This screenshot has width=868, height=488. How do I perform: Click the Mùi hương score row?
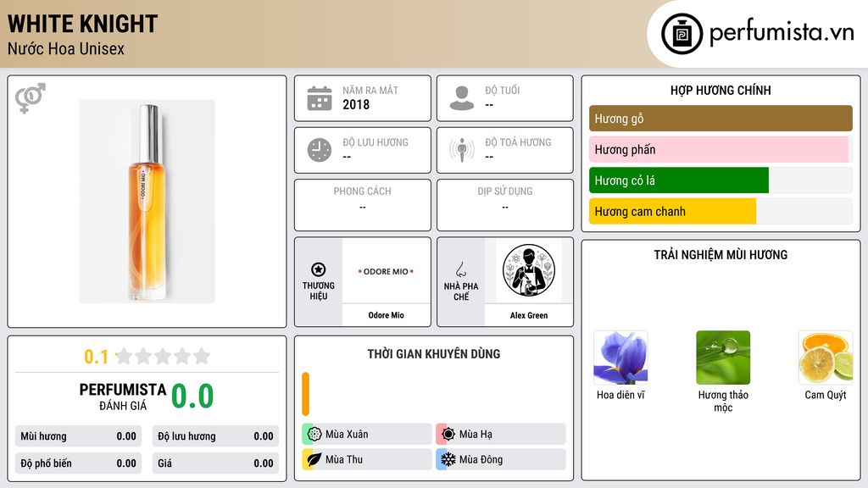coord(78,436)
